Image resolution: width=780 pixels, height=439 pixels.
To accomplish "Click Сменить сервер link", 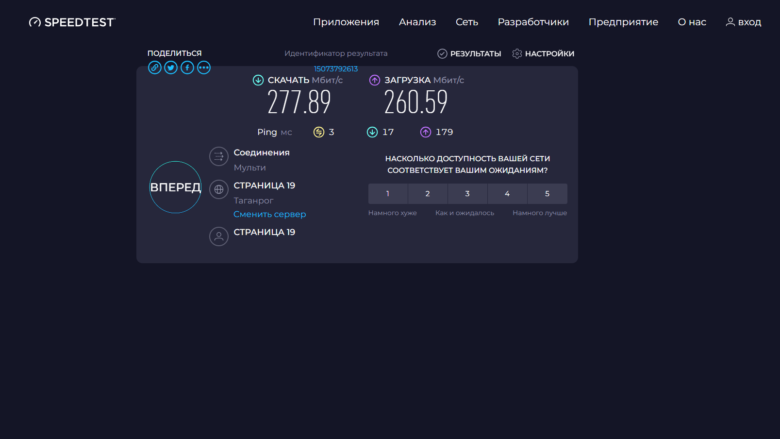I will [270, 214].
